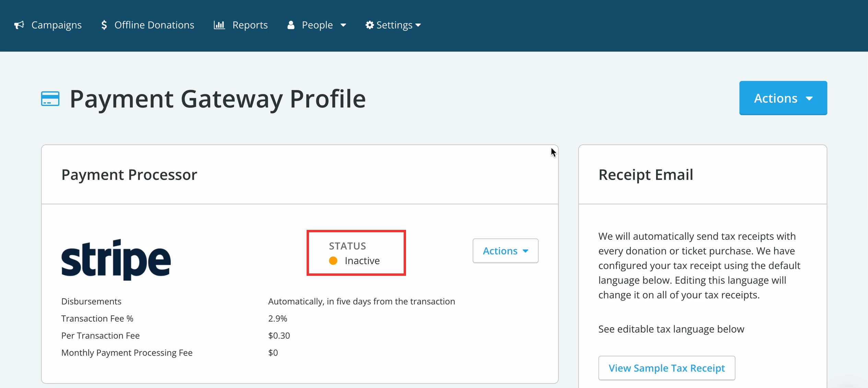868x388 pixels.
Task: Click the bar chart Reports icon
Action: pyautogui.click(x=219, y=25)
